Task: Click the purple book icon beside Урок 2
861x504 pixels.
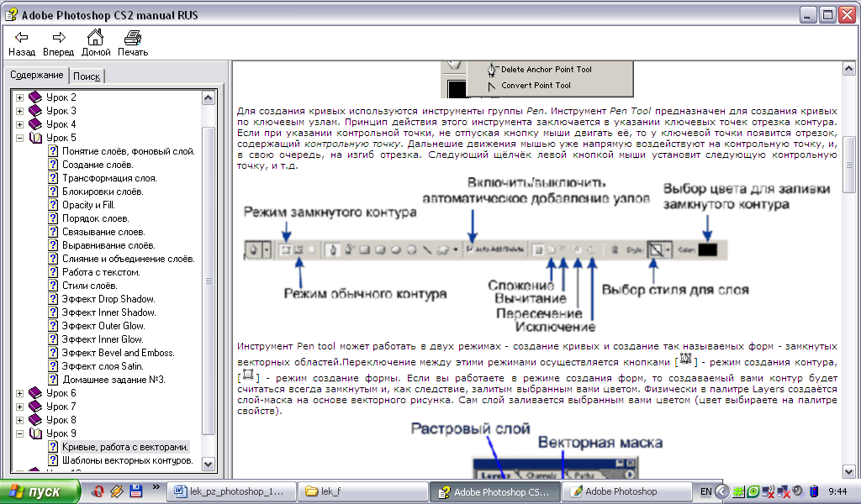Action: [35, 97]
